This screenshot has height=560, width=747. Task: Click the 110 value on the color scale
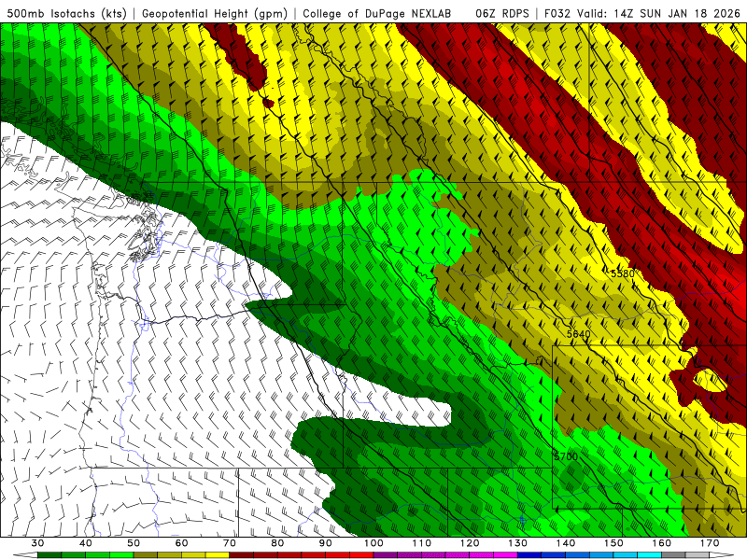click(x=422, y=543)
